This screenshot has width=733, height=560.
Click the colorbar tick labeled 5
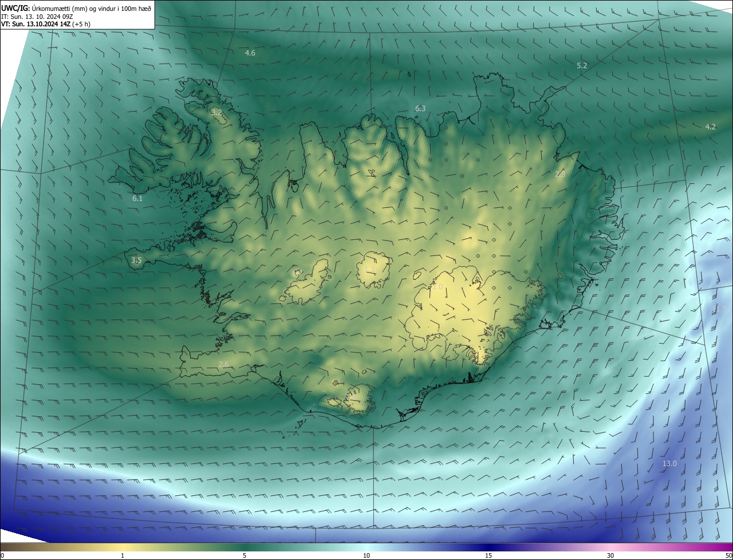coord(245,555)
